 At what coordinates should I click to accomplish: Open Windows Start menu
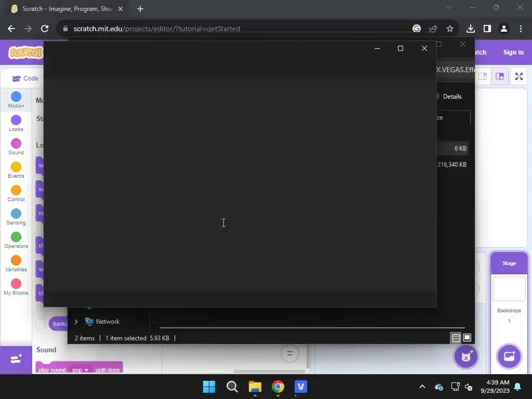click(x=209, y=387)
